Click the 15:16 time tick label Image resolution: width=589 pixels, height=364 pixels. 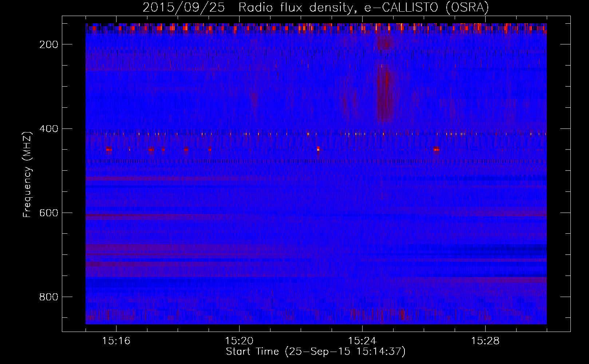tap(116, 341)
